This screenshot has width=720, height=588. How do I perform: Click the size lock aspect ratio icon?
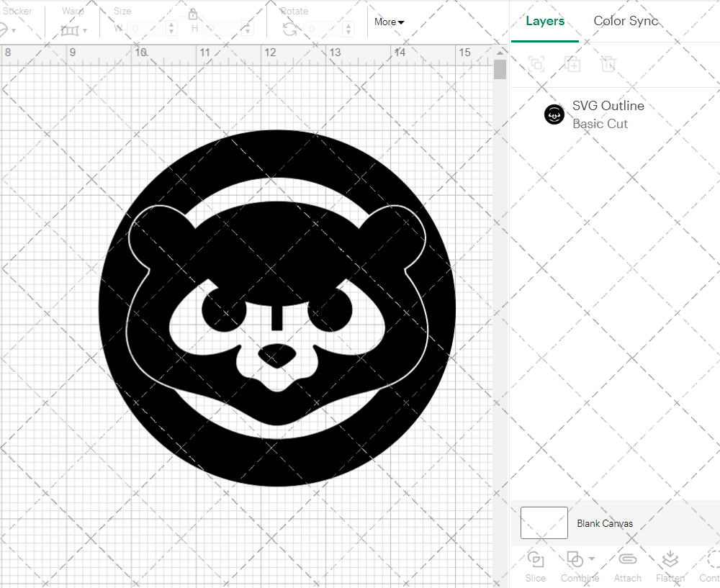click(193, 14)
